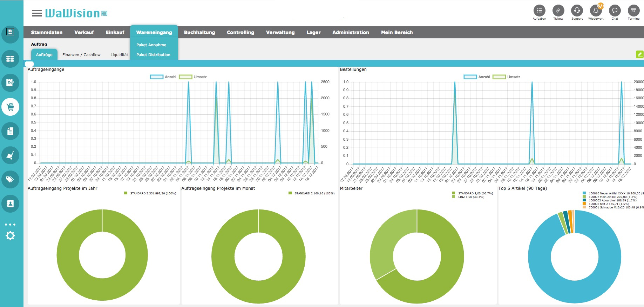The height and width of the screenshot is (307, 644).
Task: Expand the Verkauf menu
Action: [x=84, y=32]
